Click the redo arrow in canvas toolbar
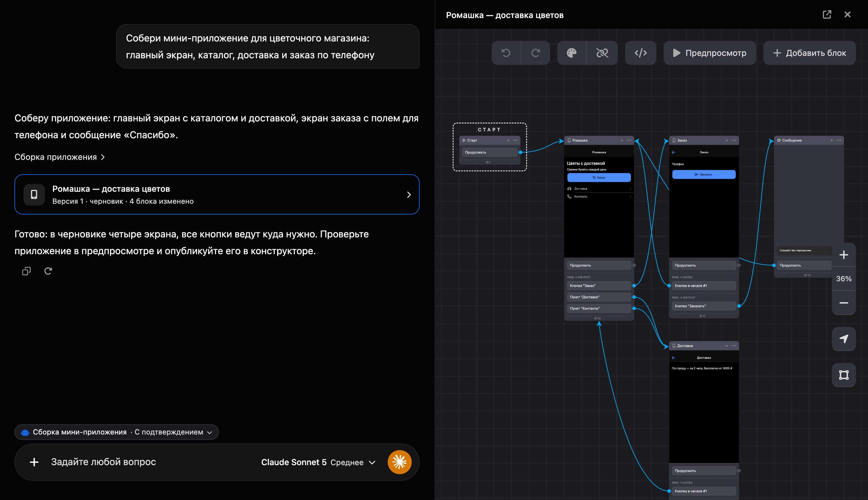The width and height of the screenshot is (868, 500). click(536, 53)
